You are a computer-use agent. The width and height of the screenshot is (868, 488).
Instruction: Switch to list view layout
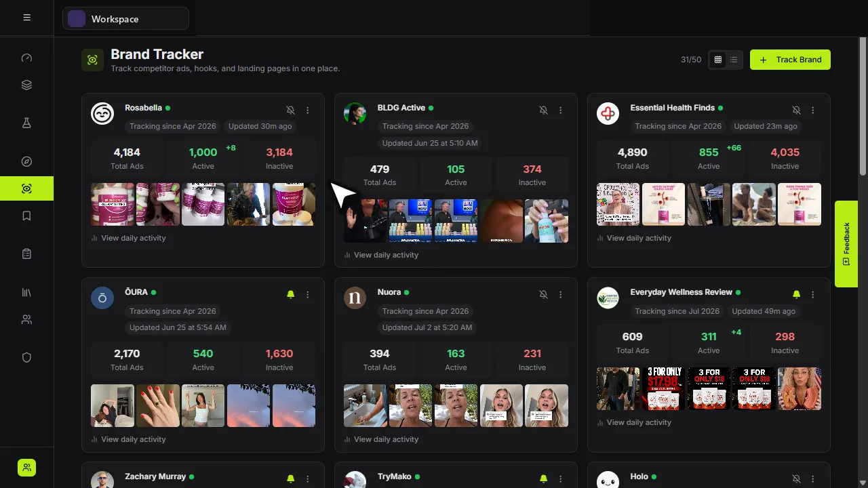pos(734,60)
